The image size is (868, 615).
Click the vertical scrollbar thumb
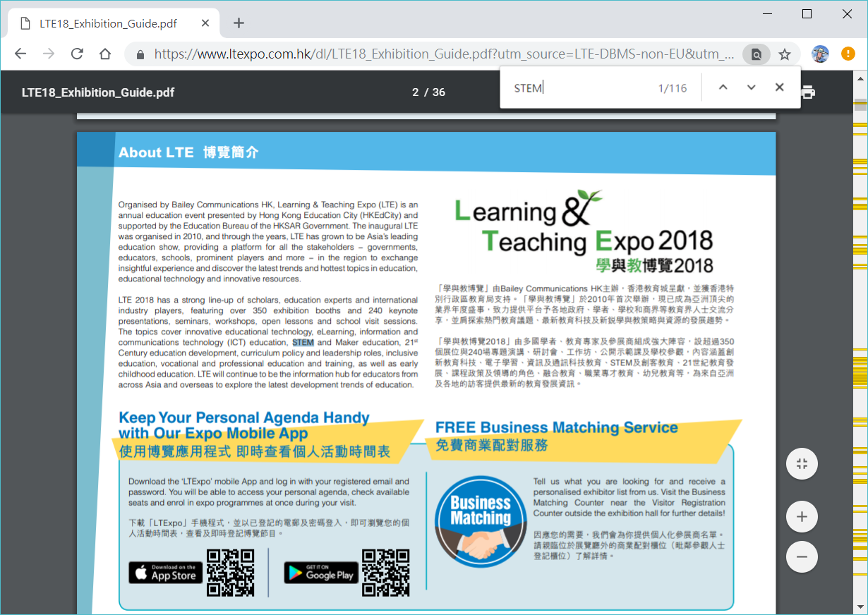coord(860,106)
